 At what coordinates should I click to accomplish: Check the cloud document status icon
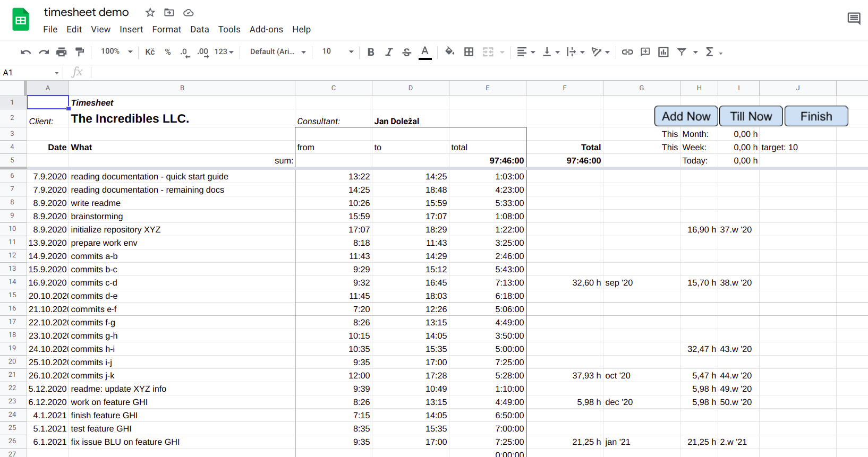click(x=189, y=13)
